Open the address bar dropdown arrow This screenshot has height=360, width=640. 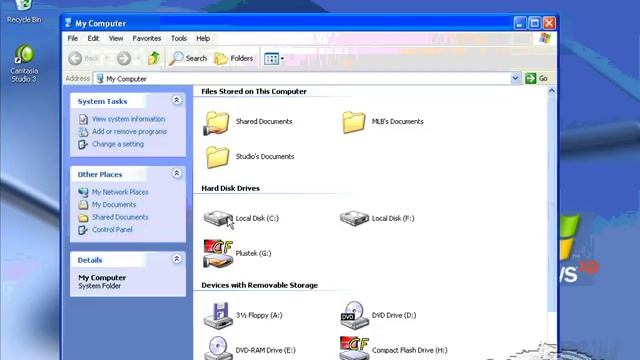tap(515, 78)
